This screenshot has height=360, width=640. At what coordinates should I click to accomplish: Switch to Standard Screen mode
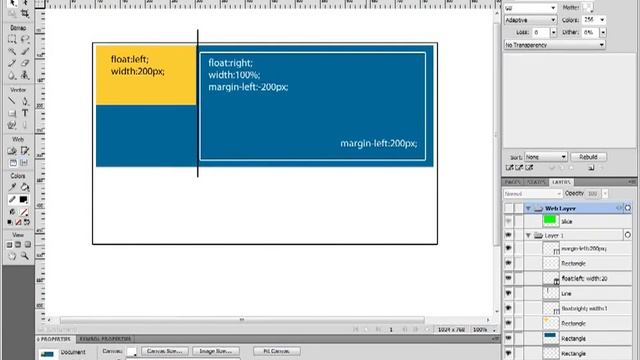pos(9,245)
